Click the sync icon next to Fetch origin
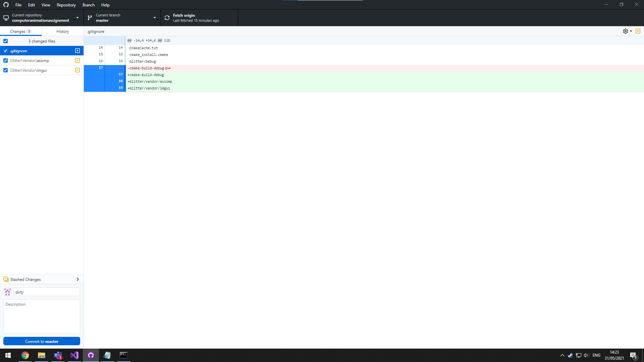The image size is (644, 362). pyautogui.click(x=167, y=17)
